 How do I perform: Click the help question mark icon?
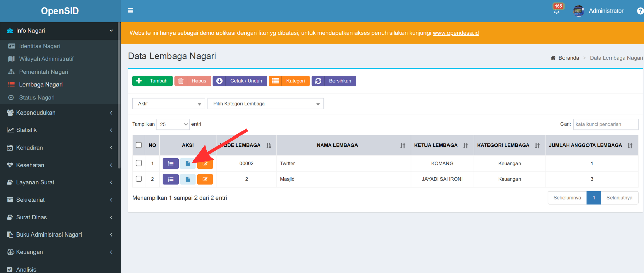pos(640,11)
